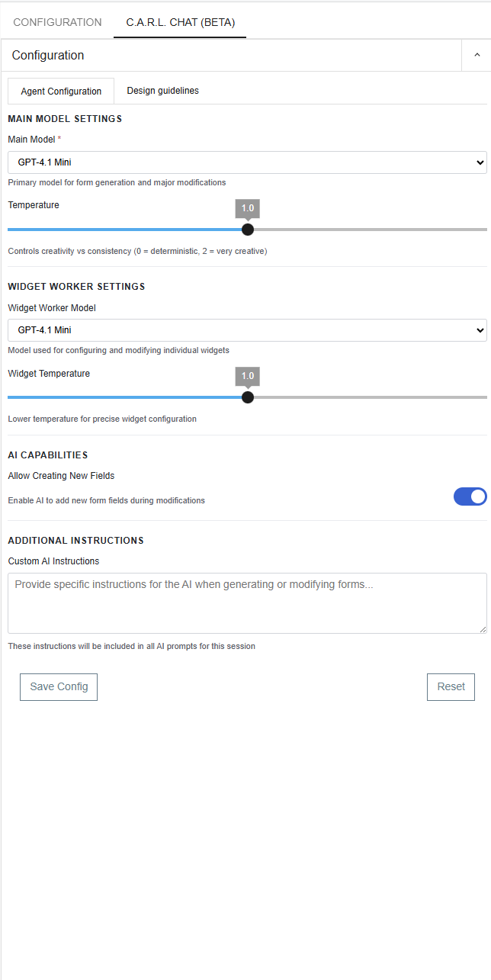The height and width of the screenshot is (980, 491).
Task: Click the Widget Temperature slider handle
Action: tap(248, 397)
